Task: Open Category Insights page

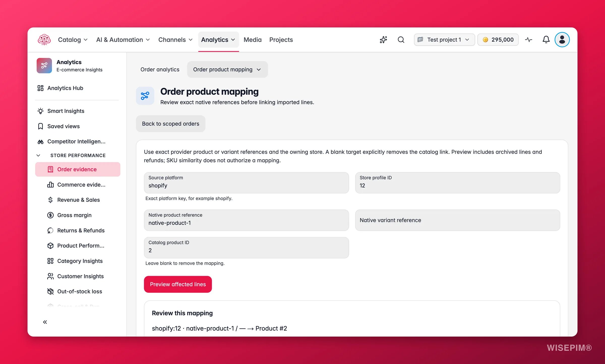Action: click(78, 261)
